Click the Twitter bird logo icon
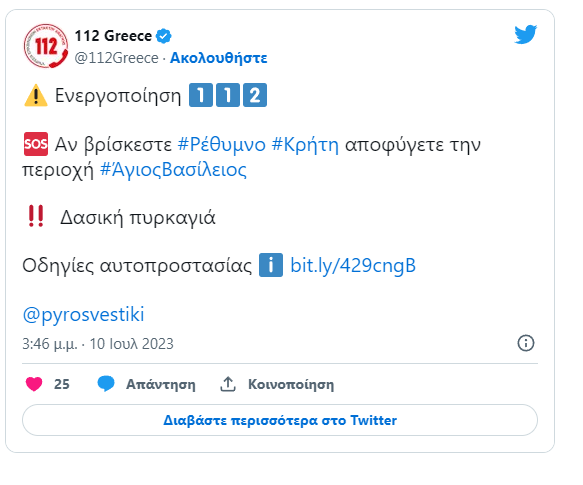This screenshot has width=583, height=485. pos(525,34)
